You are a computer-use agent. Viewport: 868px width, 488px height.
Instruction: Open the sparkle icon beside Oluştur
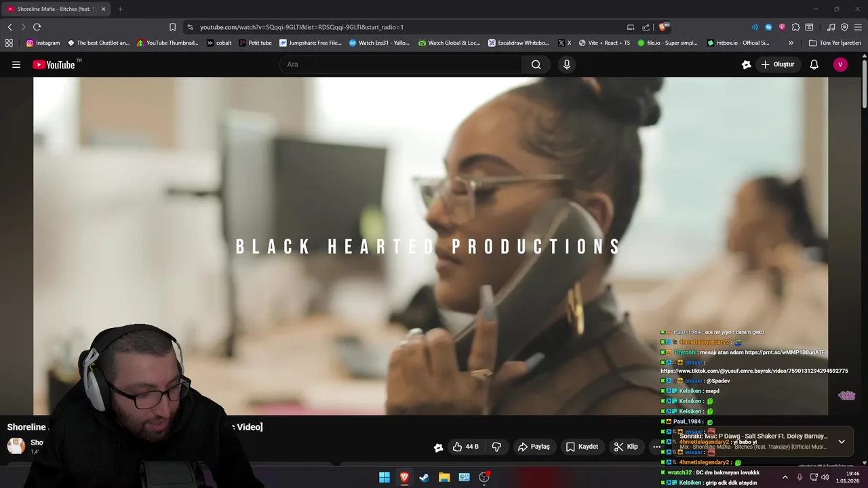tap(746, 64)
